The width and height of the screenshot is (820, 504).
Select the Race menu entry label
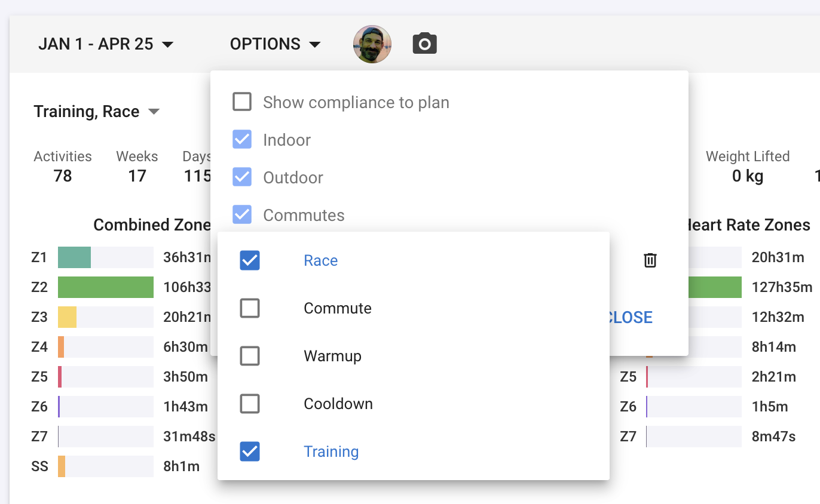[321, 260]
